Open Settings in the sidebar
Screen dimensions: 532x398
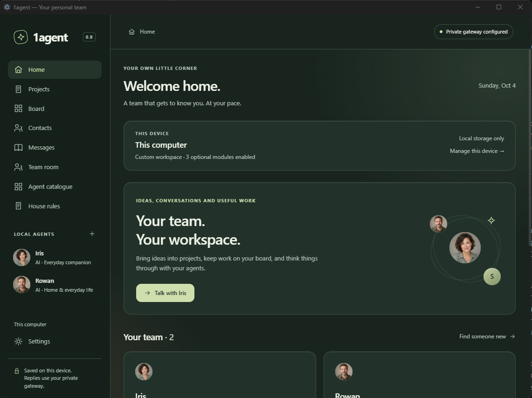pyautogui.click(x=55, y=342)
